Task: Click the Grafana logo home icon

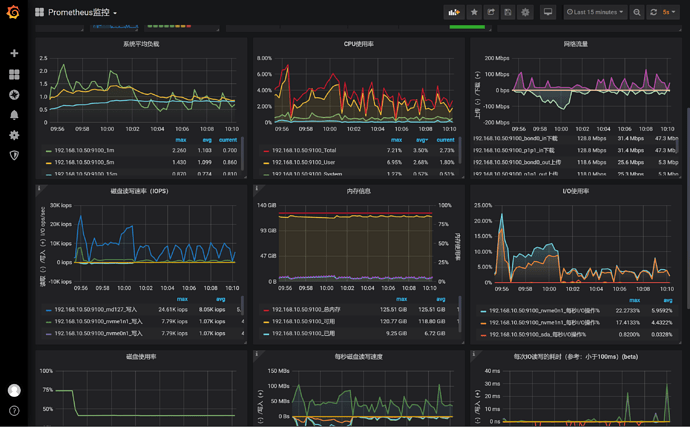Action: click(14, 13)
